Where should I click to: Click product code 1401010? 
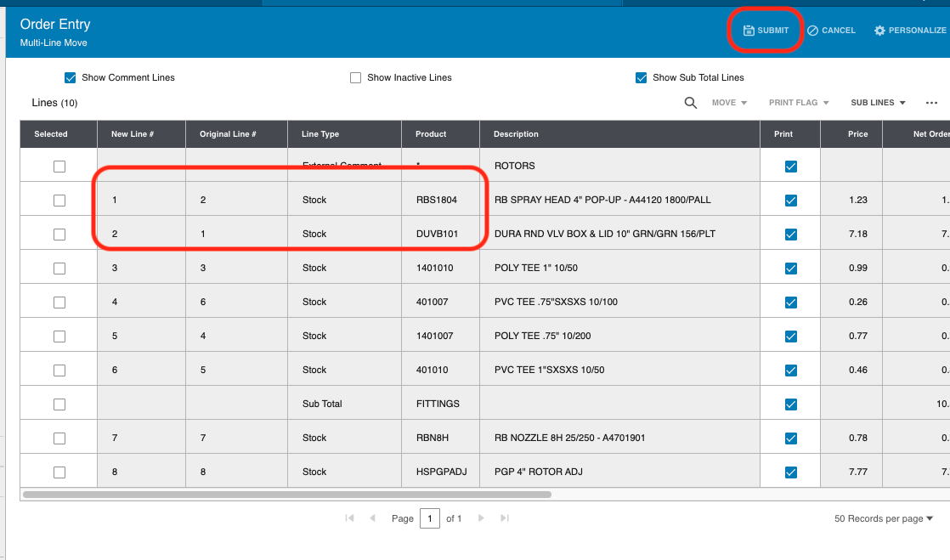435,268
